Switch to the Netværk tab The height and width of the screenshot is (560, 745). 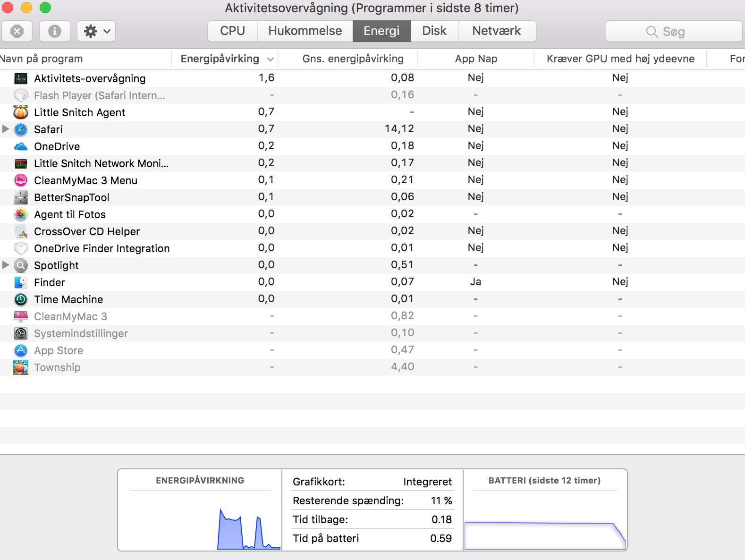pyautogui.click(x=497, y=31)
